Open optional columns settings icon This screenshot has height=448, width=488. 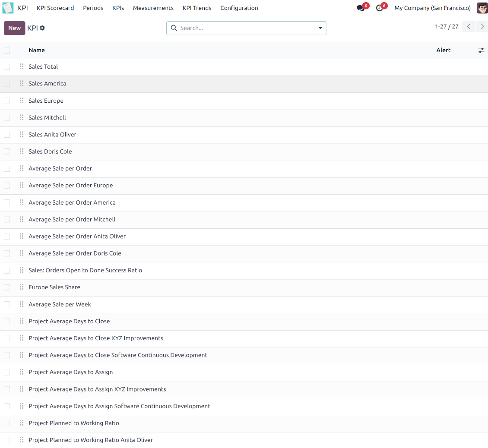click(x=481, y=50)
